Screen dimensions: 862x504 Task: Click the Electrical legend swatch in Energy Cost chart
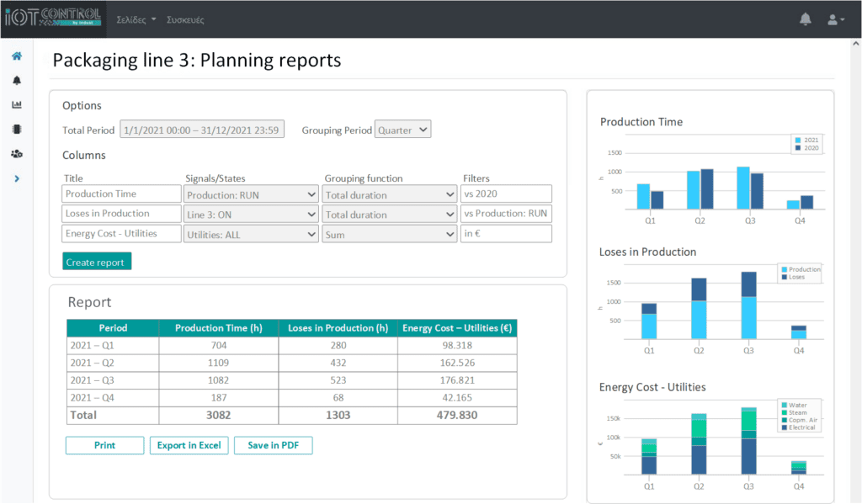pos(785,427)
